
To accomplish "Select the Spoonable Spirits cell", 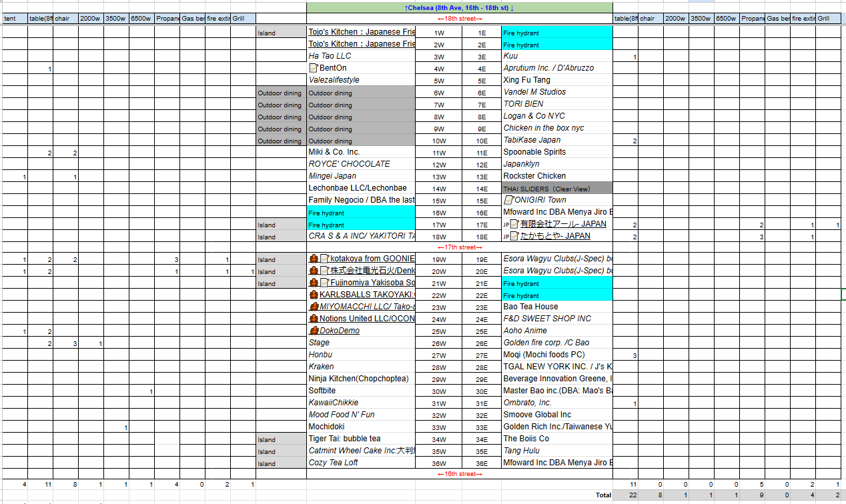I will 557,152.
